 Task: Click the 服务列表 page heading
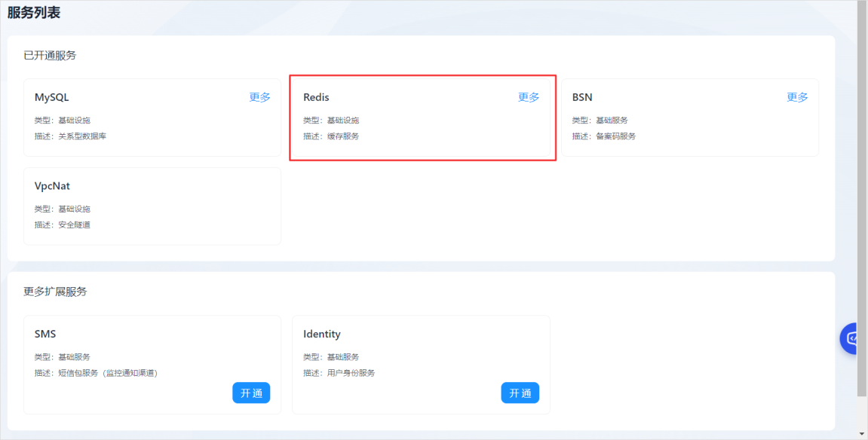click(34, 13)
